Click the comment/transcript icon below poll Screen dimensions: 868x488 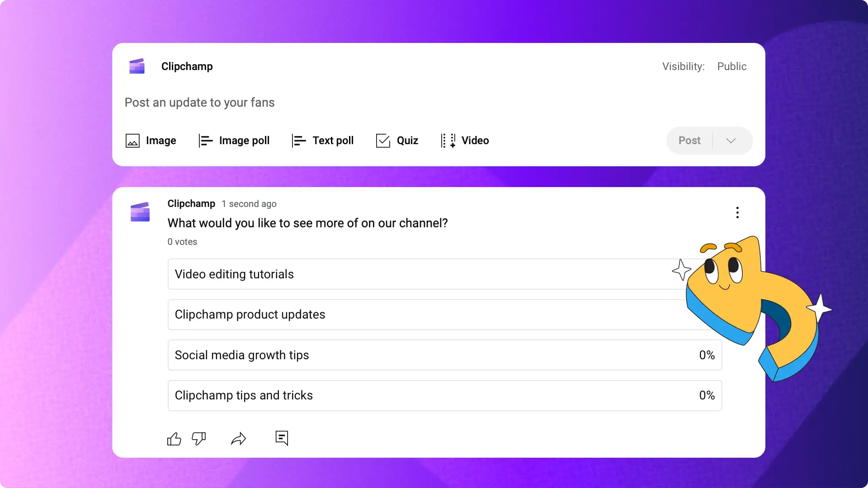pyautogui.click(x=282, y=437)
